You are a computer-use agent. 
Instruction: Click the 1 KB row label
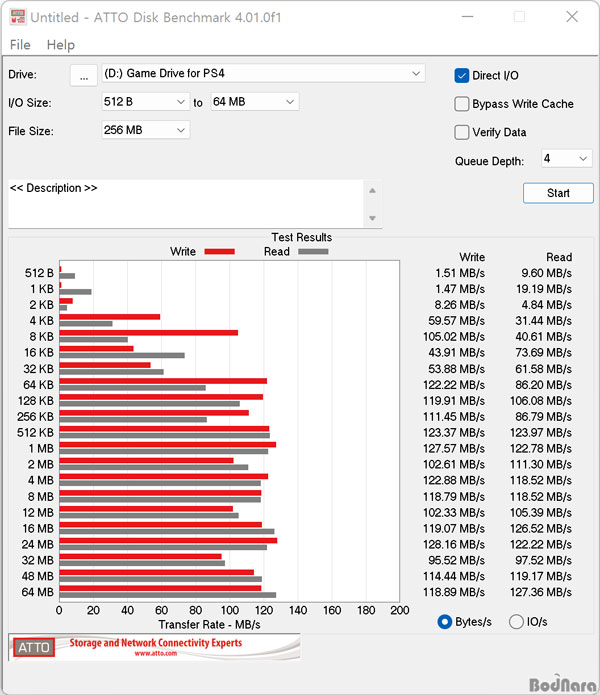[42, 289]
